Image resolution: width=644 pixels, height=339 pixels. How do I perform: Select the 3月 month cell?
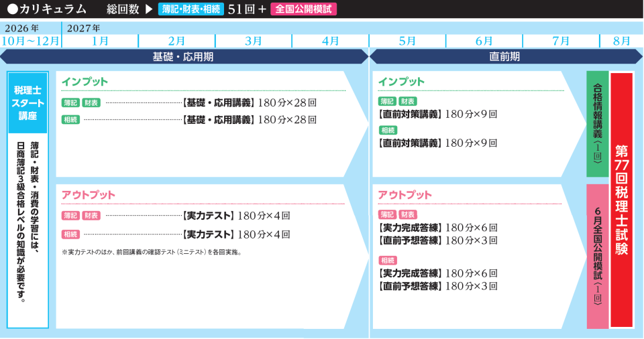[254, 41]
